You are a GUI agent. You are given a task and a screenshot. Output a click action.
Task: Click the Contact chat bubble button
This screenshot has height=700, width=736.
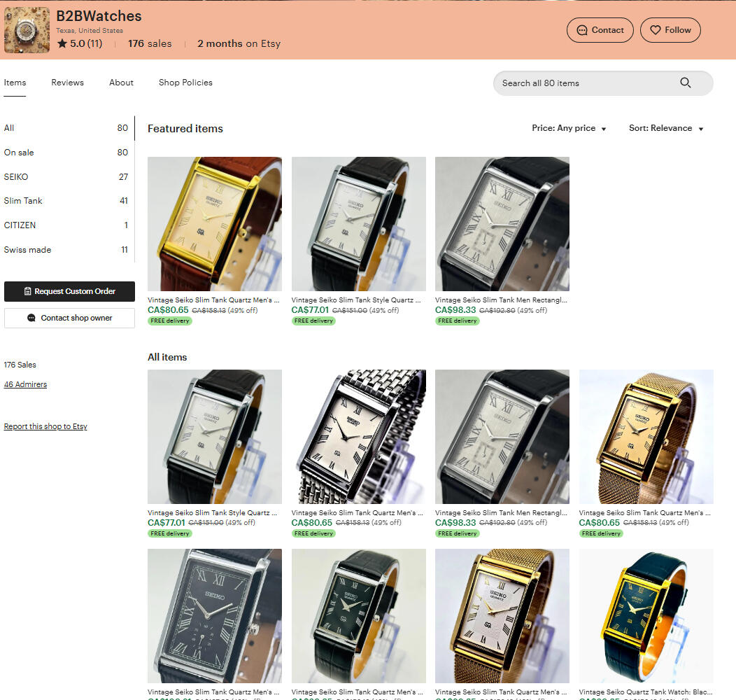click(x=600, y=30)
